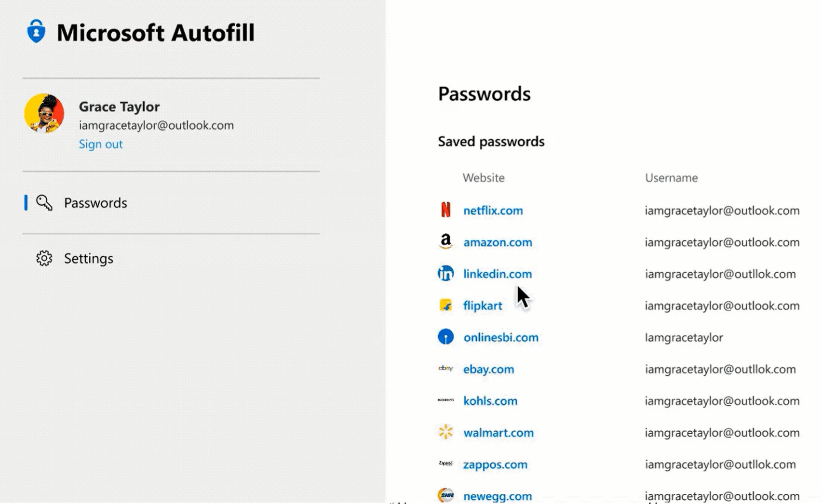The height and width of the screenshot is (504, 822).
Task: View the zappos.com password details
Action: click(495, 464)
